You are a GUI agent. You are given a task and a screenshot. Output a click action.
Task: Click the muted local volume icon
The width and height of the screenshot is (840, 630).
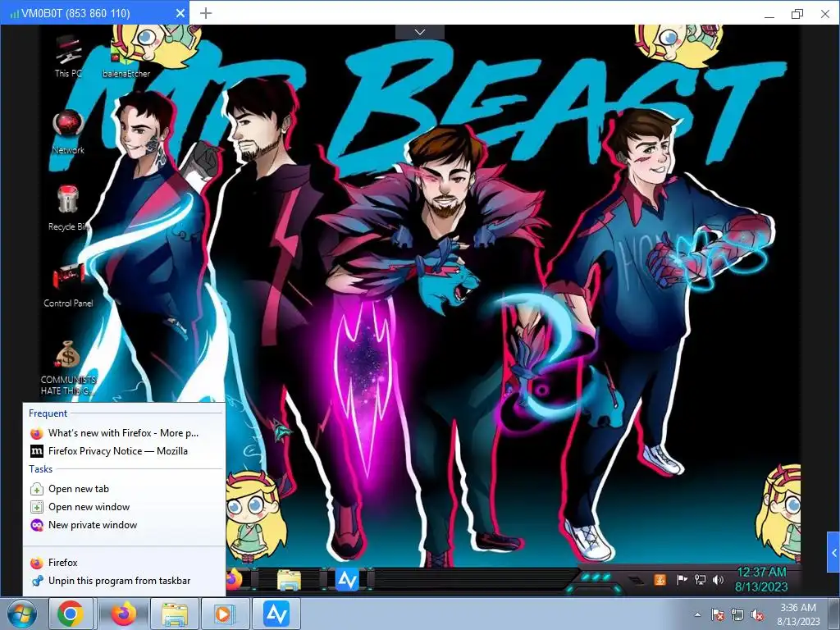757,614
